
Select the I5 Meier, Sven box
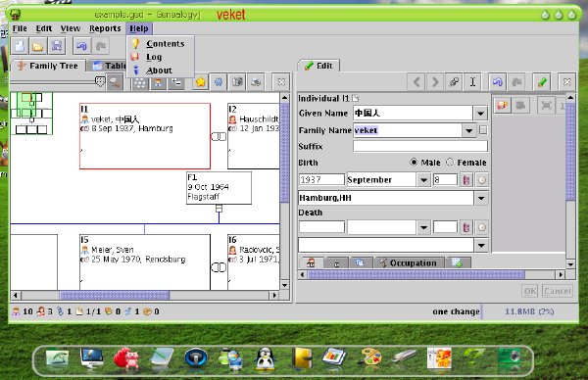click(145, 262)
